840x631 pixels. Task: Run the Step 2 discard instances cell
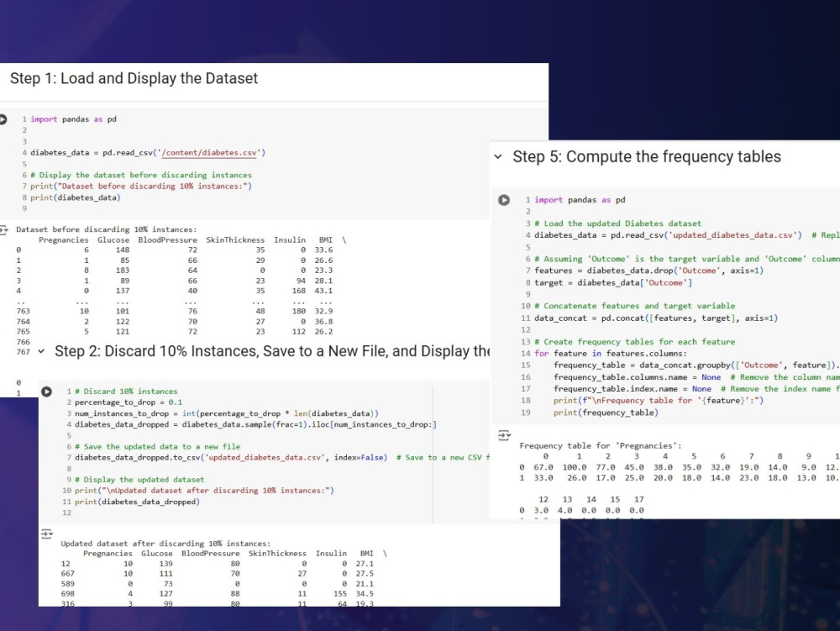tap(46, 392)
